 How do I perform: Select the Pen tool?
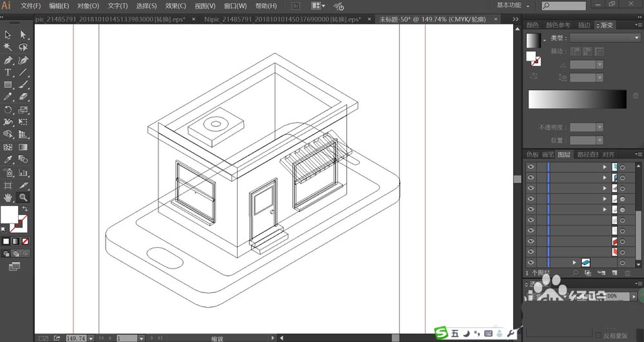8,61
